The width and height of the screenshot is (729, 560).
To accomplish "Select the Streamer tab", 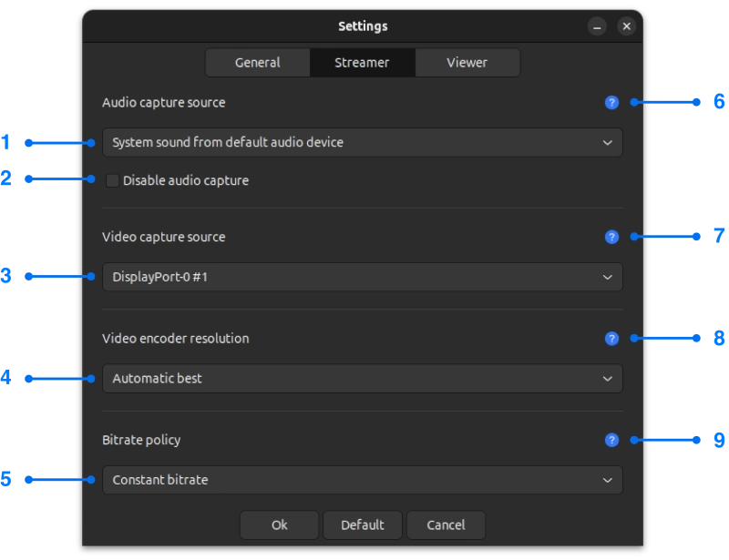I will [x=362, y=62].
